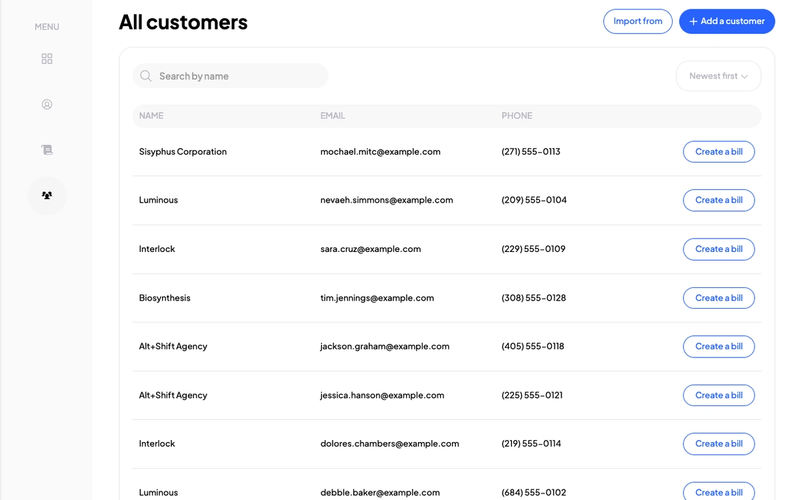Select the customers group icon in sidebar
Screen dimensions: 800x500
[x=47, y=195]
